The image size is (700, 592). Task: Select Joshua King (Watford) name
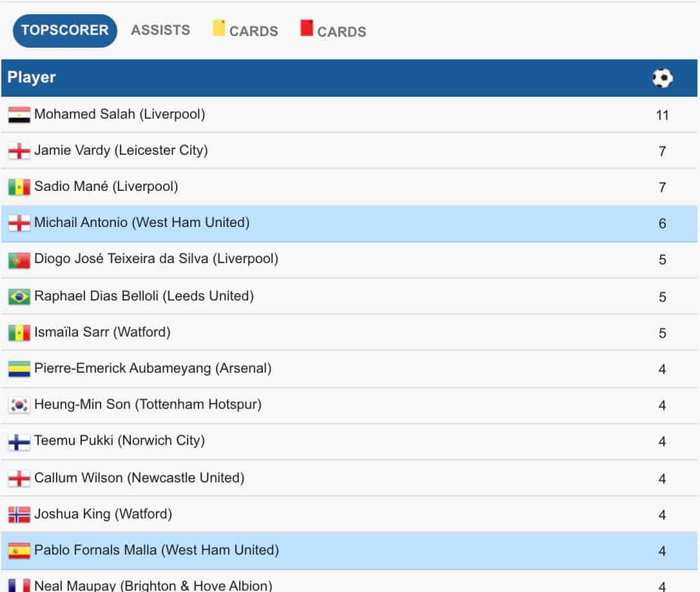103,514
